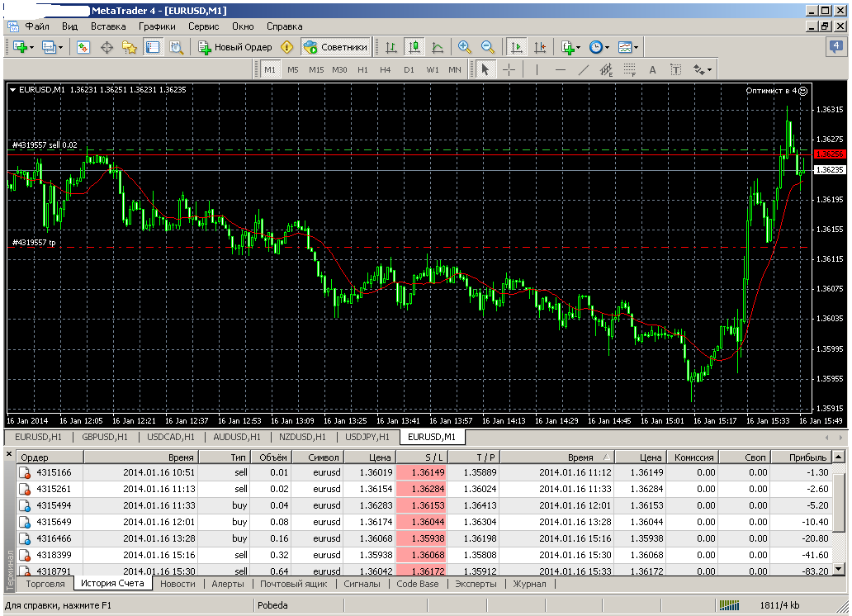
Task: Expand the templates dropdown arrow
Action: coord(636,48)
